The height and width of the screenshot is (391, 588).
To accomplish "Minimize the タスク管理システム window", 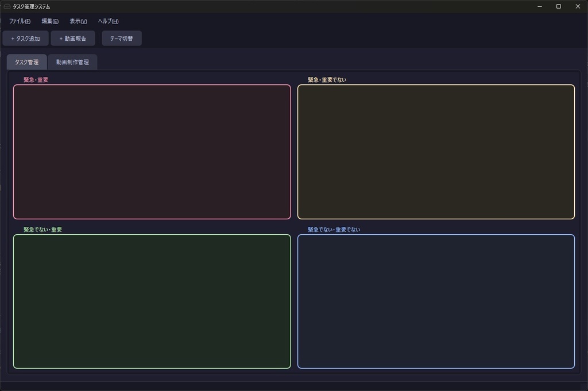I will pos(540,6).
